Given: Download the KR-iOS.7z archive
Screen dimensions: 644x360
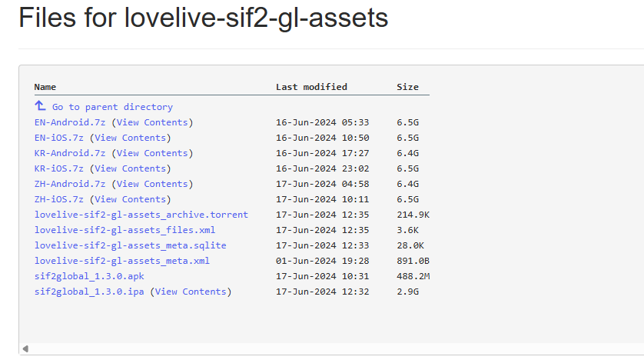Looking at the screenshot, I should click(59, 168).
